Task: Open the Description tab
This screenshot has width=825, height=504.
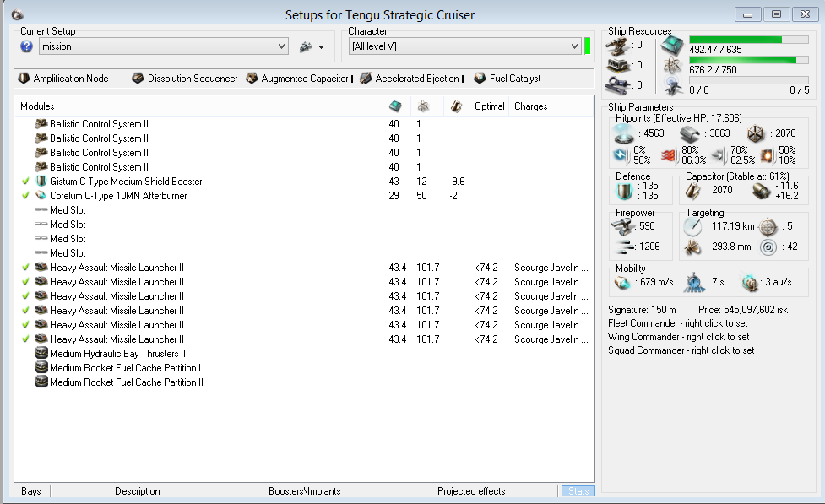Action: (138, 490)
